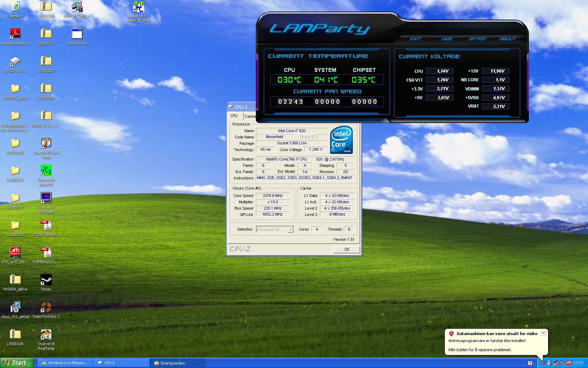Click the Multiplier value x 15.0
Image resolution: width=588 pixels, height=368 pixels.
point(273,202)
